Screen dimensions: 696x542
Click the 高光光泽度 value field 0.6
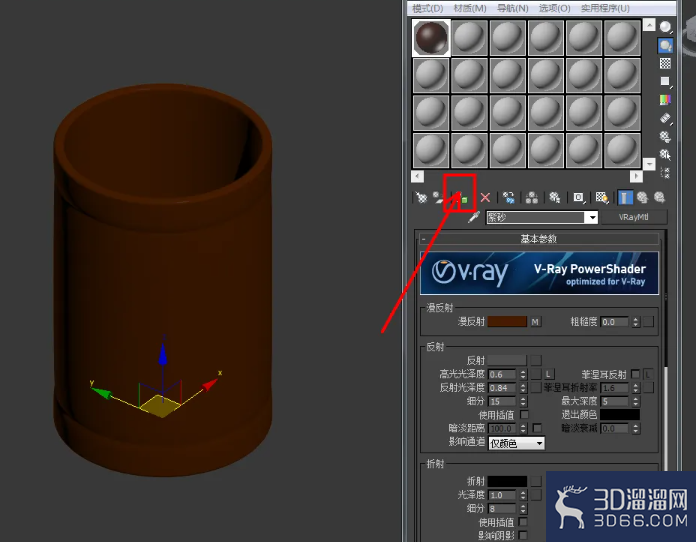502,375
